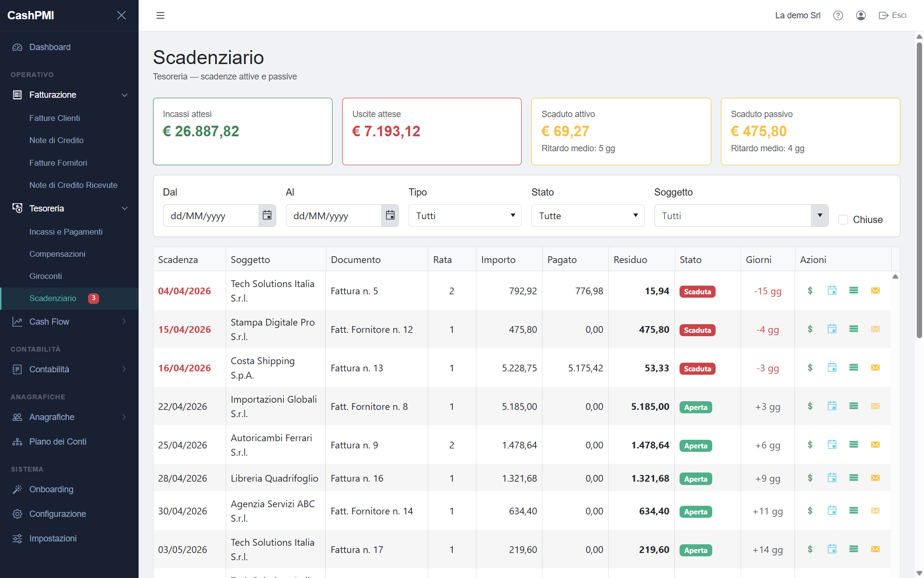This screenshot has width=924, height=578.
Task: Collapse the Tesoreria sidebar section
Action: [69, 209]
